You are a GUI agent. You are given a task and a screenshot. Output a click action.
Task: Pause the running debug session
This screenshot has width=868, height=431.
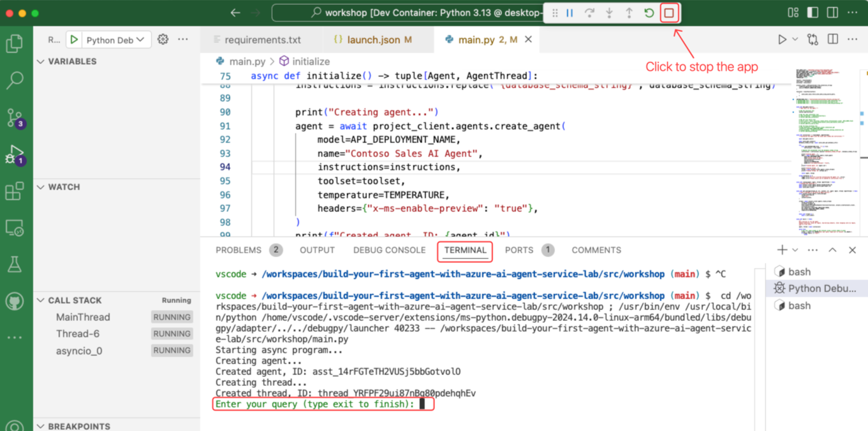tap(570, 13)
